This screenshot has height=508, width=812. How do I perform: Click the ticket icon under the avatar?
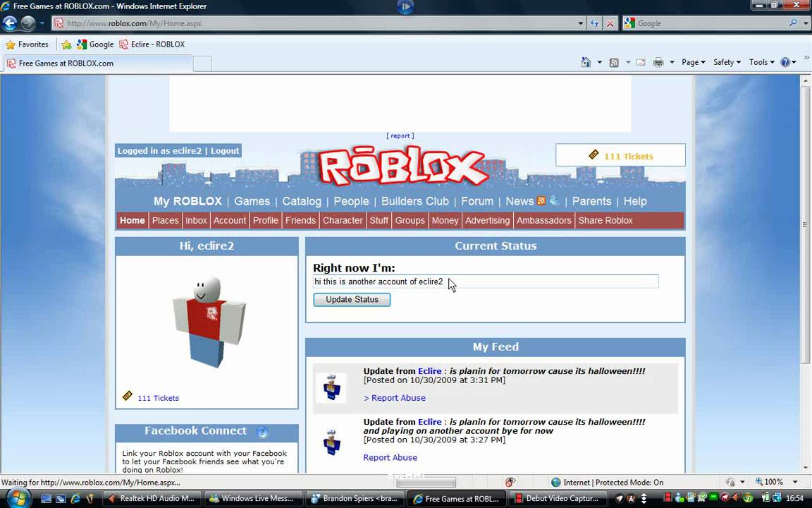127,396
